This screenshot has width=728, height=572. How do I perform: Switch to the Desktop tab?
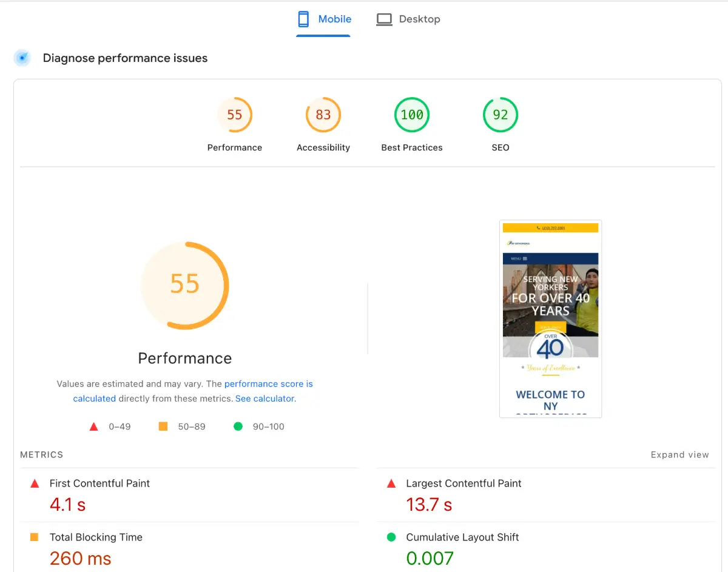[x=408, y=19]
